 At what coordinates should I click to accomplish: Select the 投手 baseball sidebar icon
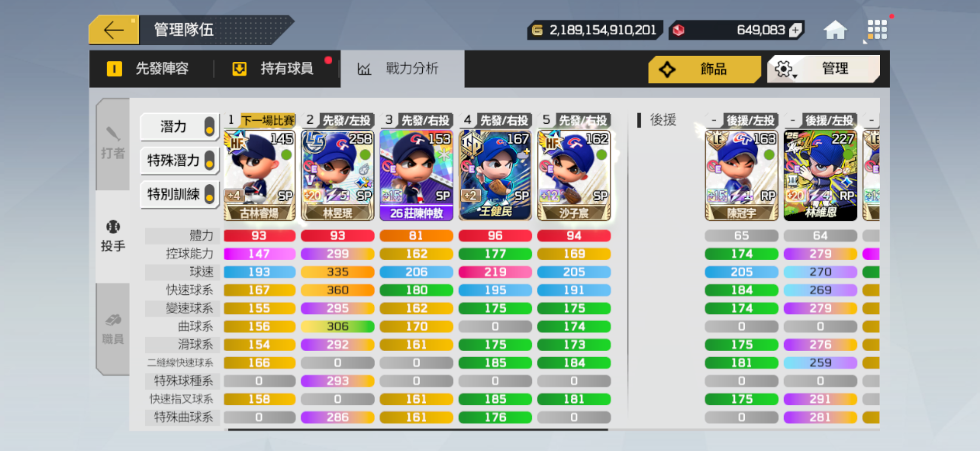pos(113,236)
